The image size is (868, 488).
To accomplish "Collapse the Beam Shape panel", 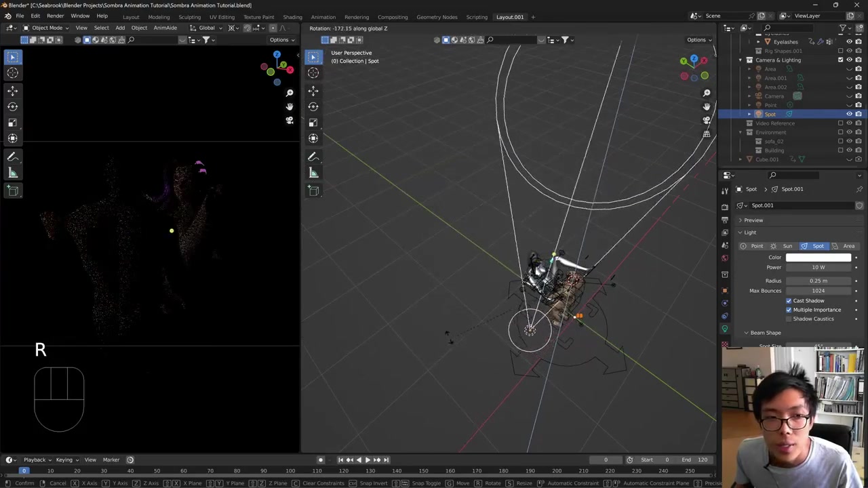I will 765,333.
